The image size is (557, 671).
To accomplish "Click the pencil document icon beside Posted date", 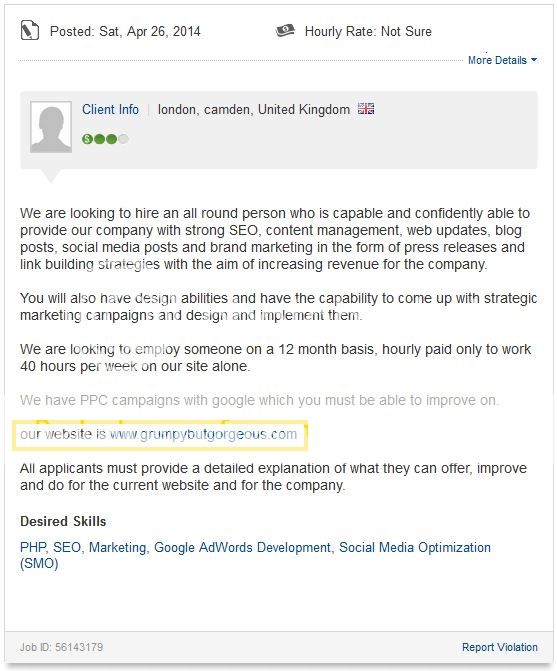I will [x=30, y=31].
